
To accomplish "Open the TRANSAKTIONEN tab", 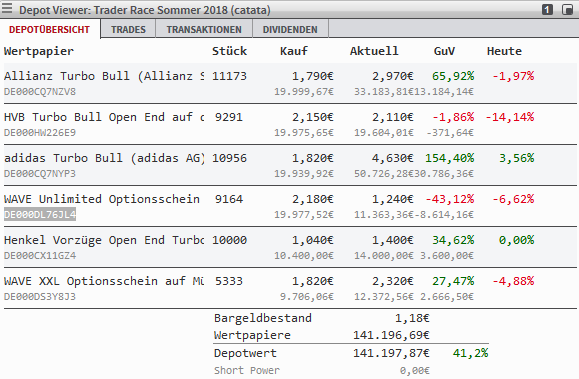I will 204,30.
